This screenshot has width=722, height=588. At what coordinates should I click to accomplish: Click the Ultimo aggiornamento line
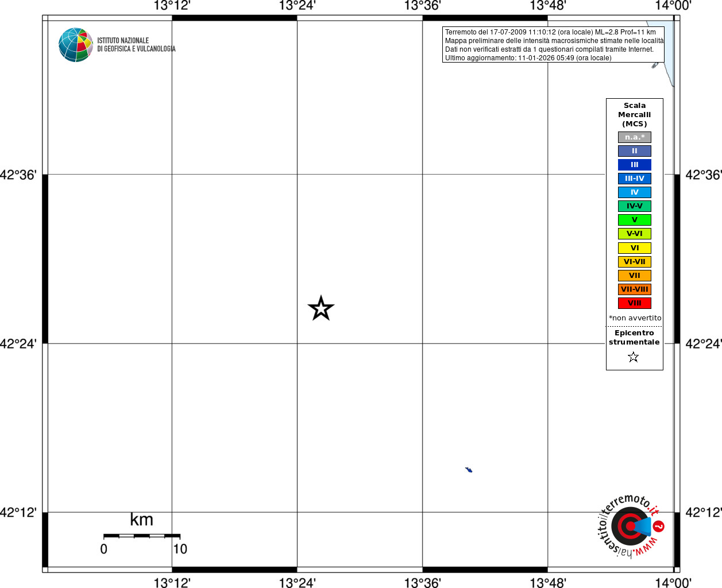528,58
